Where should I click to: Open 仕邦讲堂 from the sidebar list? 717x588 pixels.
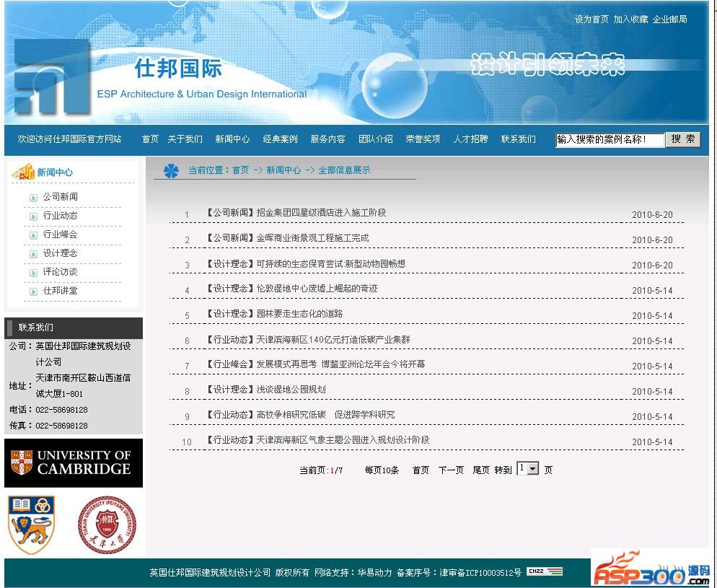tap(60, 291)
